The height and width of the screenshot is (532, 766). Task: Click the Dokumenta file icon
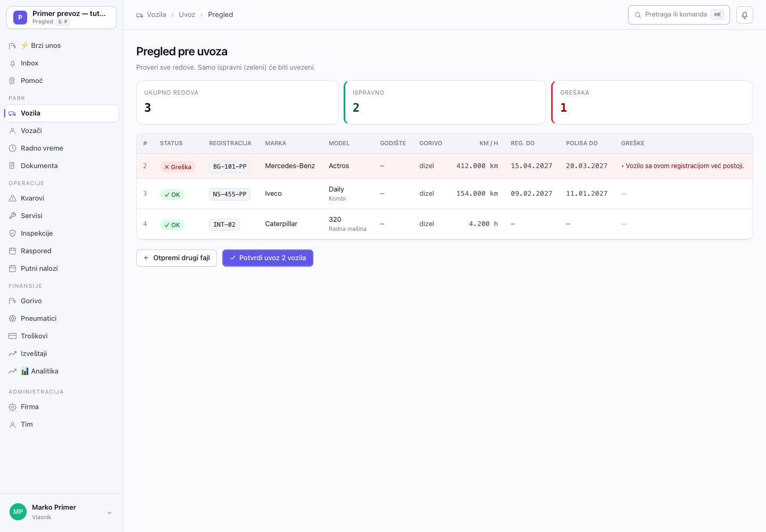coord(12,166)
